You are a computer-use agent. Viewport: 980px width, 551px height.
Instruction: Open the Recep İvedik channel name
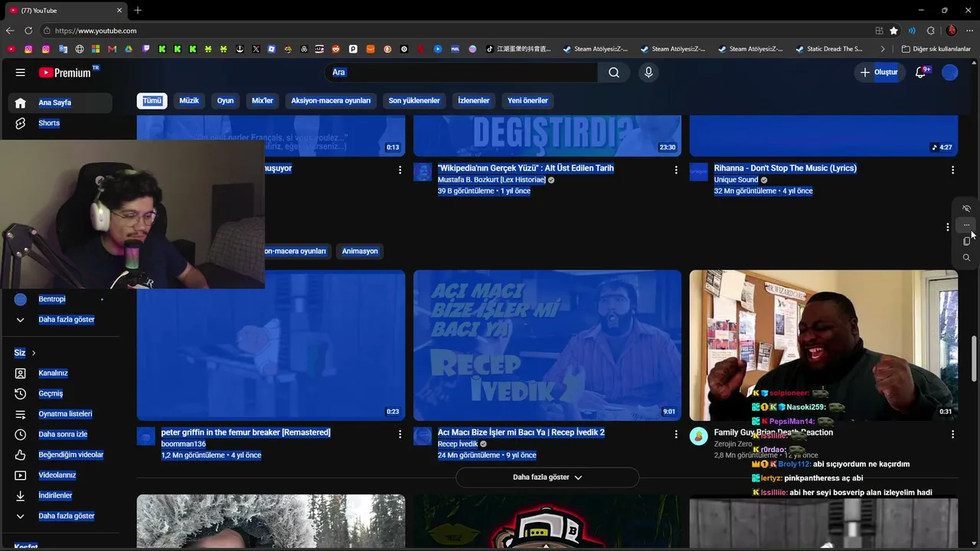click(x=458, y=444)
